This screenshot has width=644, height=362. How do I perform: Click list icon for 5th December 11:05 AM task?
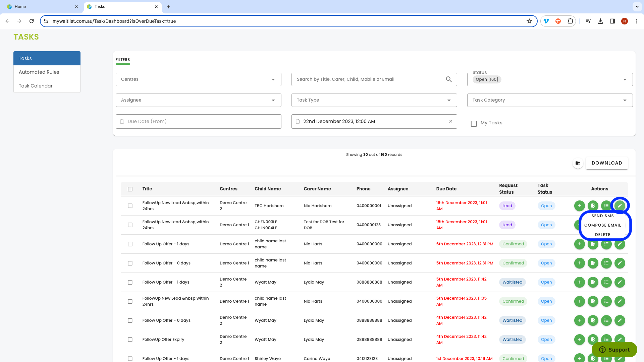coord(606,301)
